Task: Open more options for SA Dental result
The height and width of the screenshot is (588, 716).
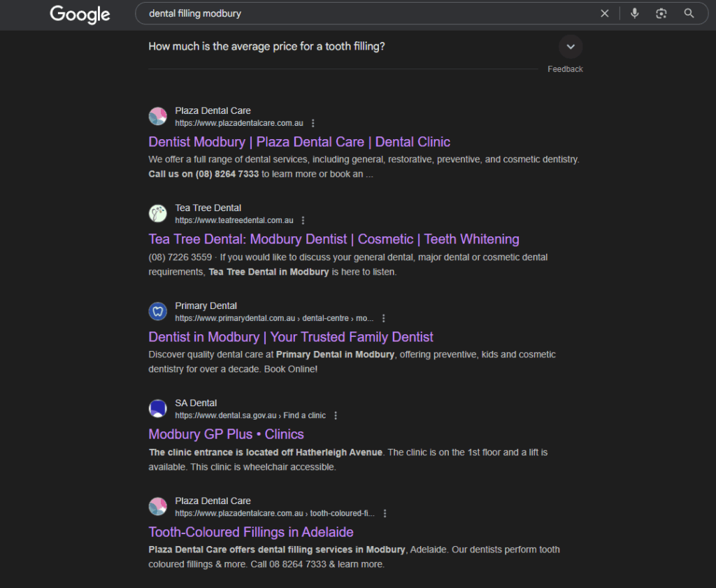Action: [x=336, y=415]
